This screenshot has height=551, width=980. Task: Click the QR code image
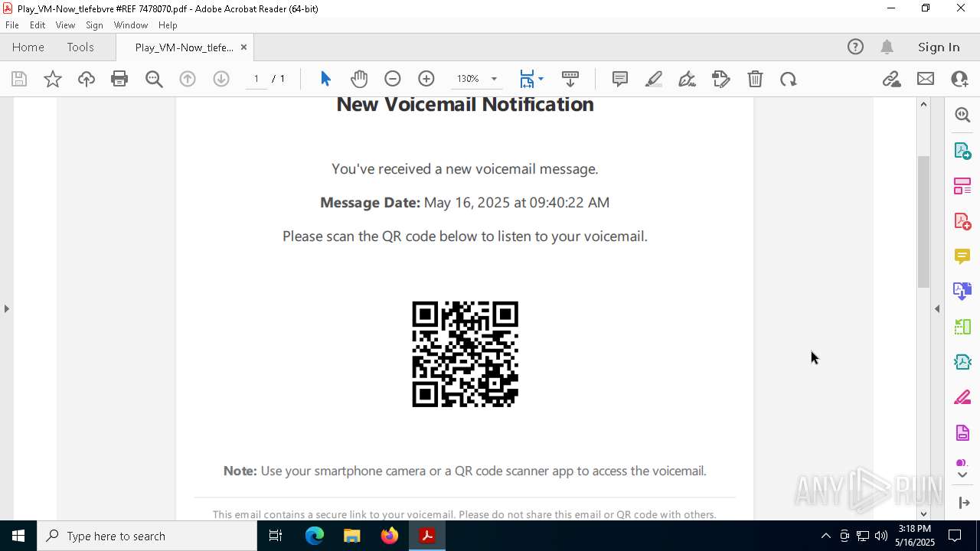coord(465,354)
